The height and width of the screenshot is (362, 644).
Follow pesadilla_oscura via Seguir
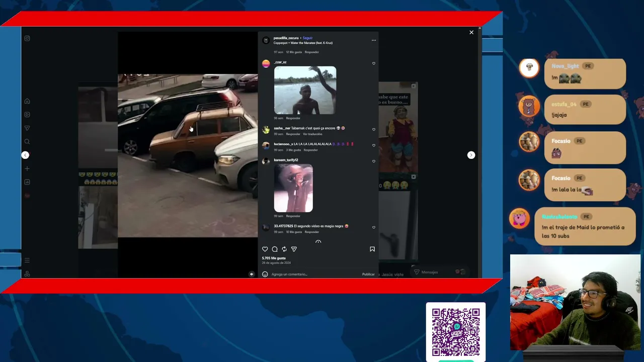tap(307, 38)
